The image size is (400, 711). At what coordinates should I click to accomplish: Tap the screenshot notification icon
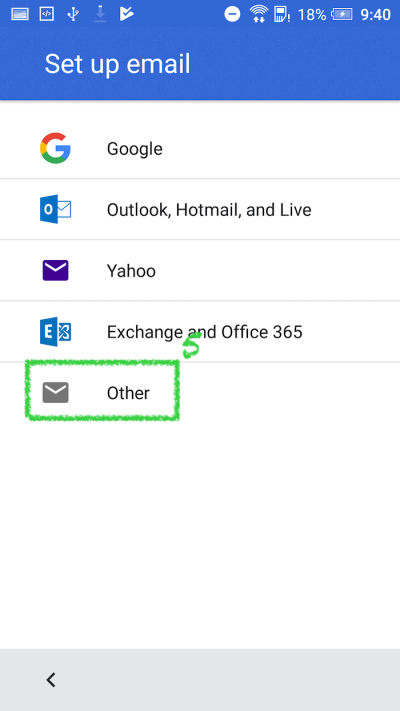[20, 15]
